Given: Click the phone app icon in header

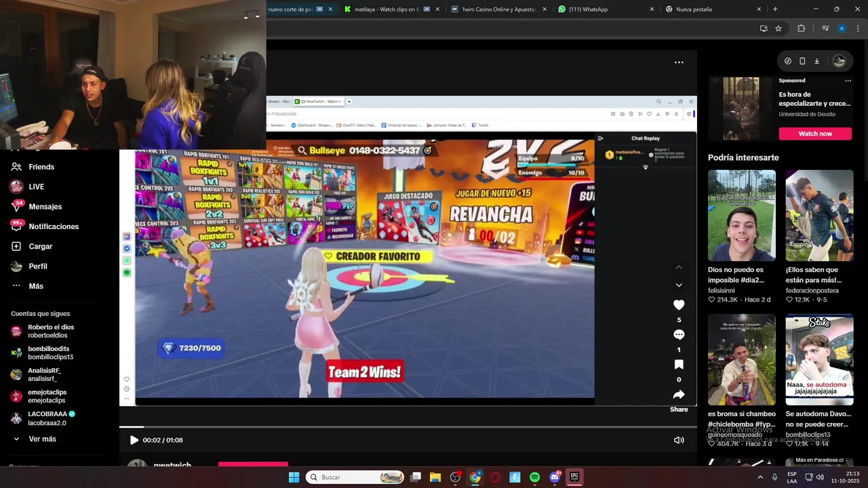Looking at the screenshot, I should point(802,61).
